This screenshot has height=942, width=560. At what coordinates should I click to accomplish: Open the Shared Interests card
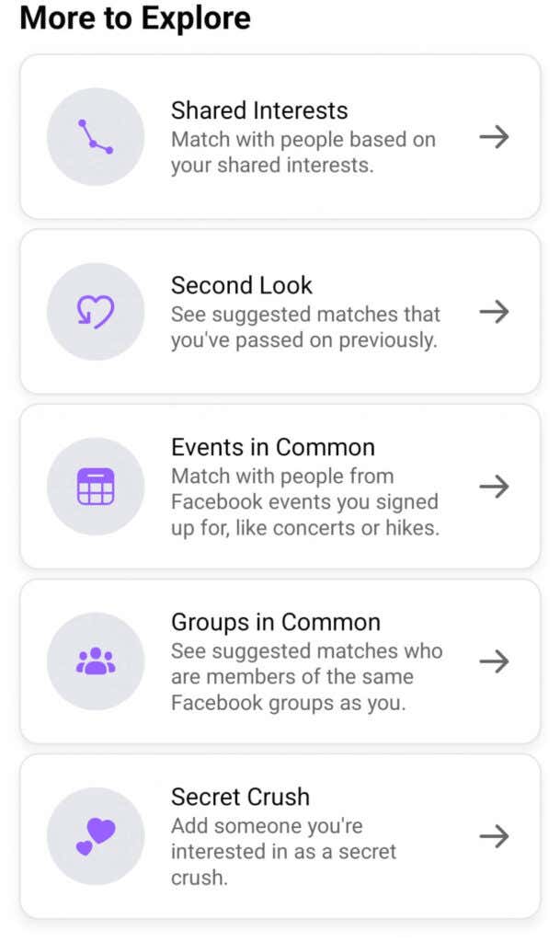pyautogui.click(x=280, y=135)
